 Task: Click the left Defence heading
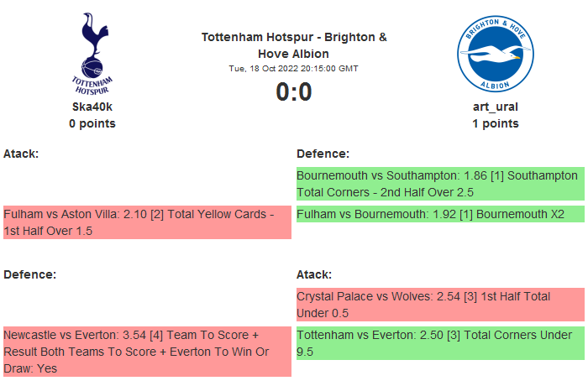tap(29, 274)
